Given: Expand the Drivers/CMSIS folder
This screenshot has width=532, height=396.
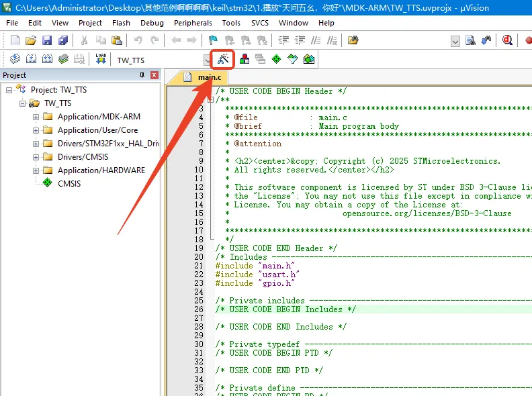Looking at the screenshot, I should 36,157.
